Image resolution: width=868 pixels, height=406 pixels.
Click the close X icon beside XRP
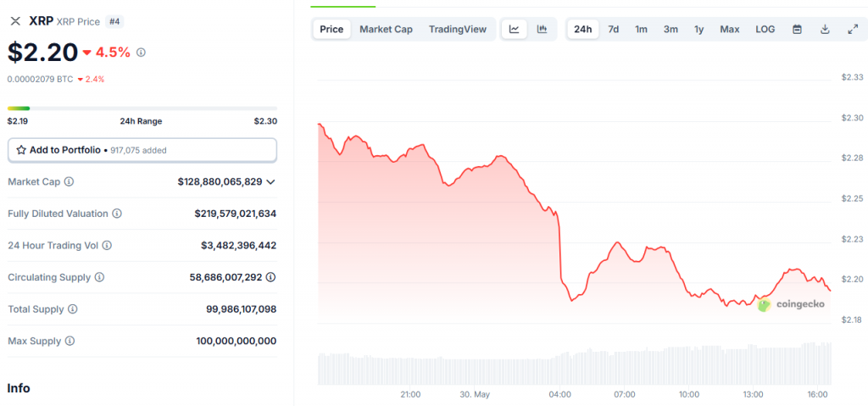click(x=14, y=20)
